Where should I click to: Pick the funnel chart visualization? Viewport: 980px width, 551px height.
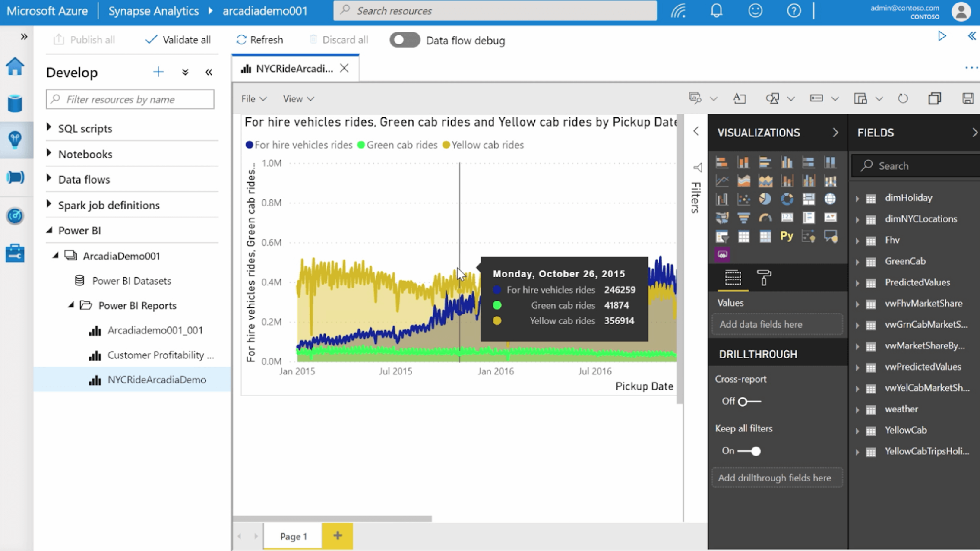click(743, 218)
